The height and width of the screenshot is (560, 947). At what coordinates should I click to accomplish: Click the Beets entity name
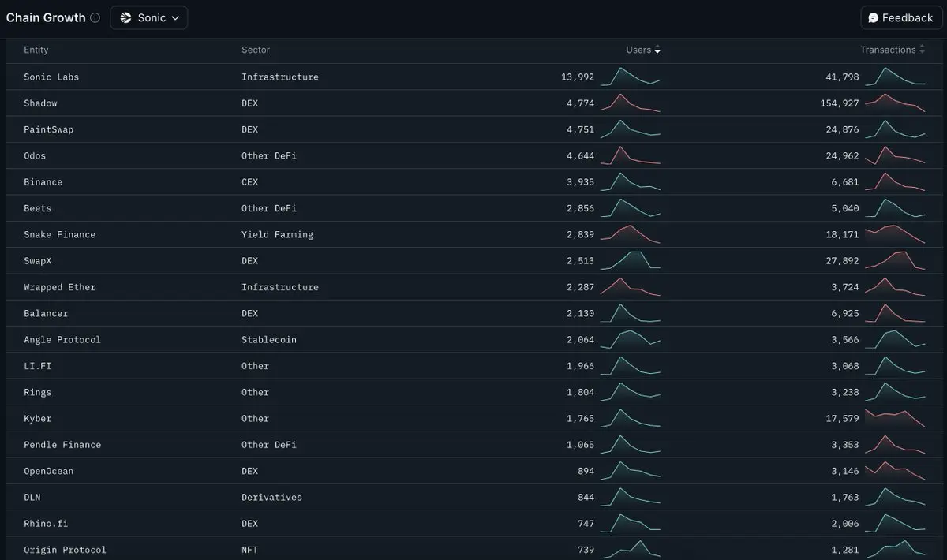[38, 208]
